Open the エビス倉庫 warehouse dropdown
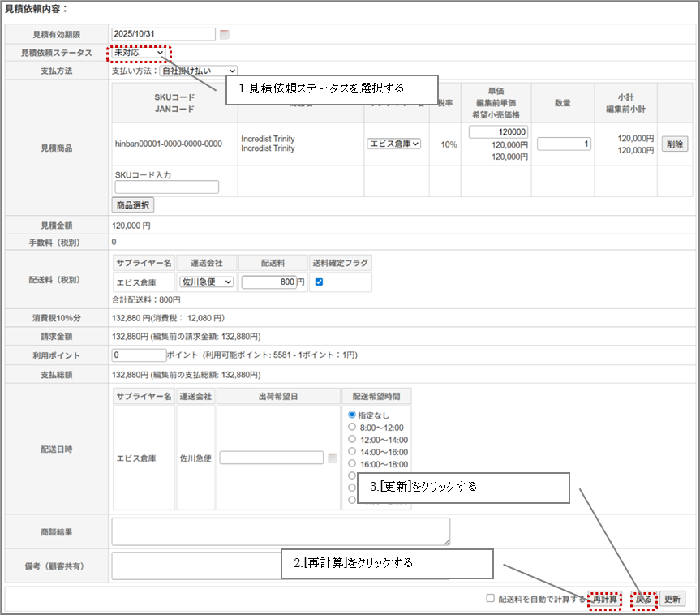 pos(394,144)
